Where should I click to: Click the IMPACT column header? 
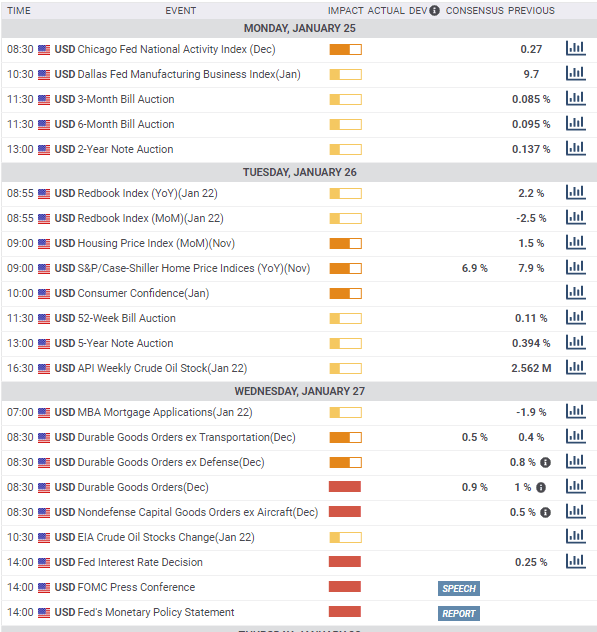click(345, 10)
